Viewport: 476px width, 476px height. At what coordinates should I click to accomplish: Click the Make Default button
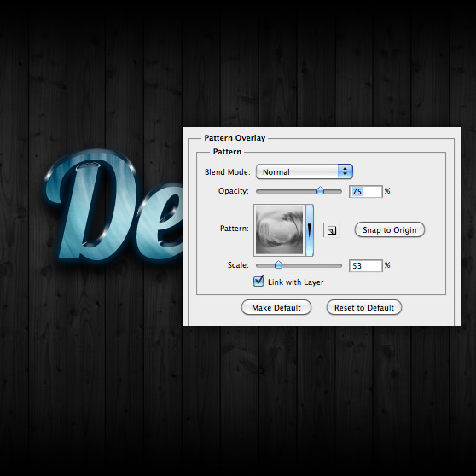coord(276,307)
